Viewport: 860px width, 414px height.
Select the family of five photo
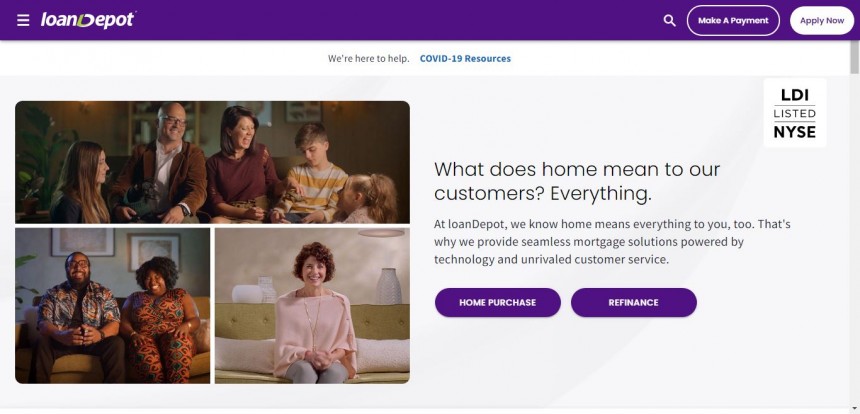tap(212, 162)
